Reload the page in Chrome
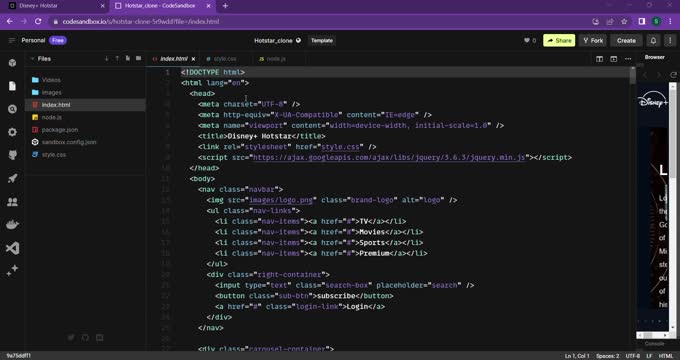Image resolution: width=680 pixels, height=360 pixels. tap(38, 21)
